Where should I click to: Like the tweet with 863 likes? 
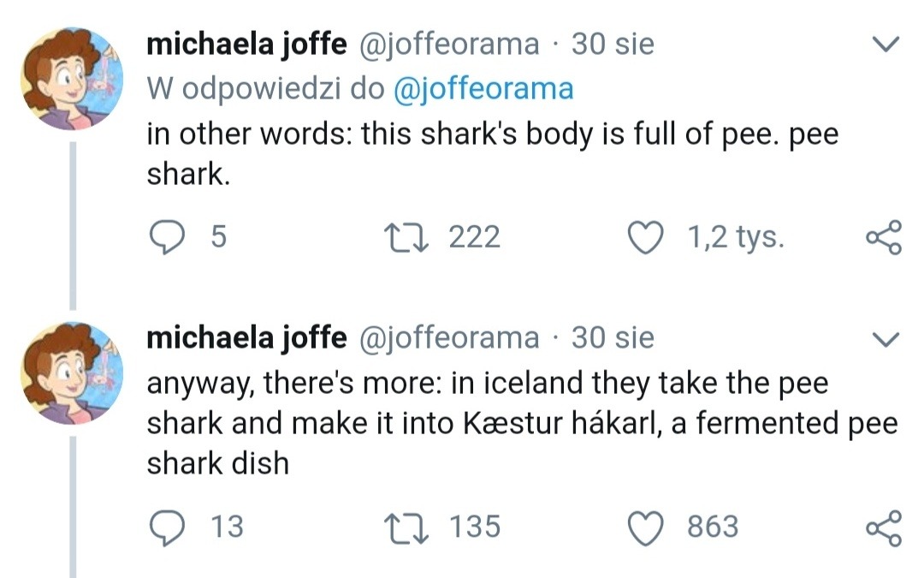tap(649, 526)
